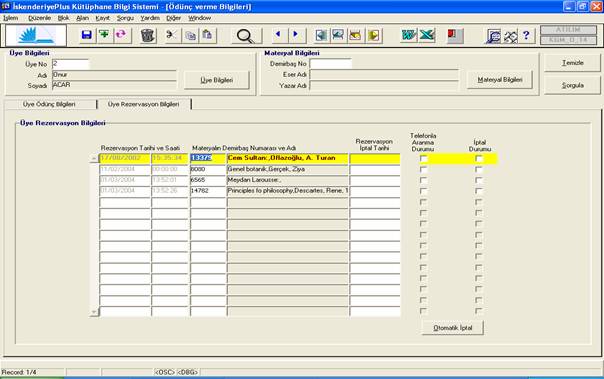Open the Sorgu menu

[x=125, y=18]
